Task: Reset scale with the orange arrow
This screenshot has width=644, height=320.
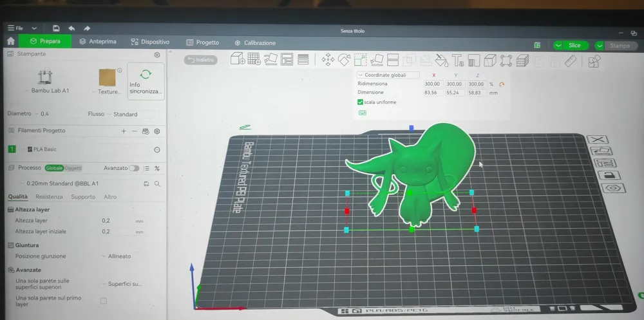Action: pyautogui.click(x=502, y=84)
